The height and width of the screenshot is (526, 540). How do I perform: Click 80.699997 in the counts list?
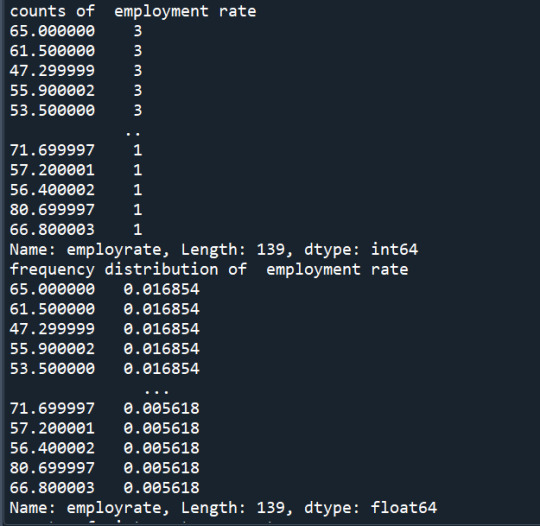pos(52,210)
